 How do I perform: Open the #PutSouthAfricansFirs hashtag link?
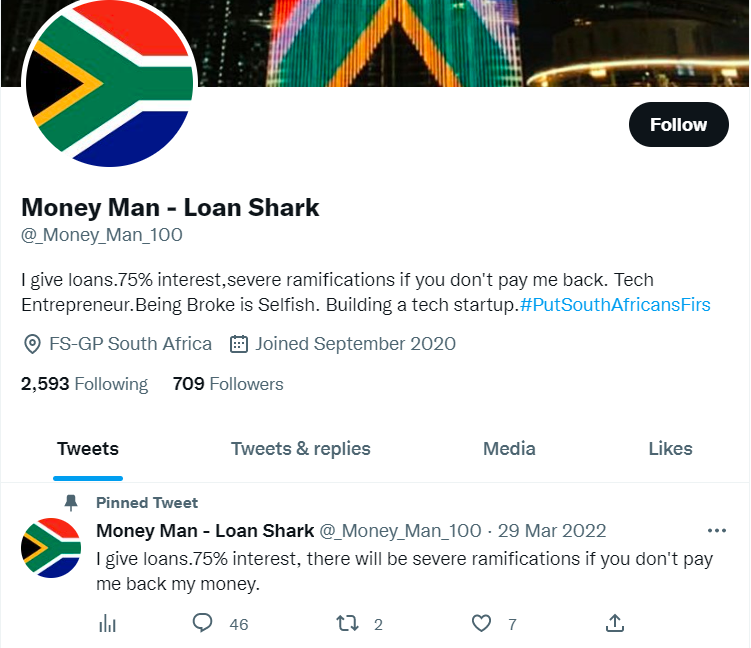[615, 305]
